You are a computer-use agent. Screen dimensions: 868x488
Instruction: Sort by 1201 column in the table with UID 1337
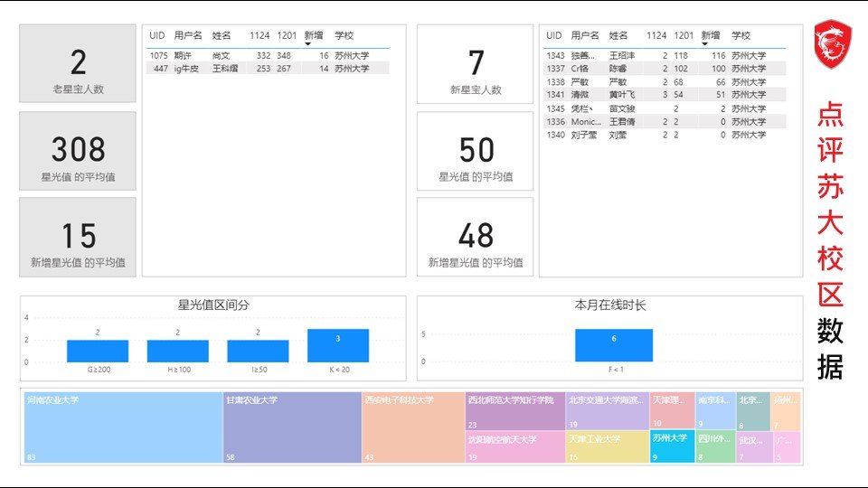(684, 35)
